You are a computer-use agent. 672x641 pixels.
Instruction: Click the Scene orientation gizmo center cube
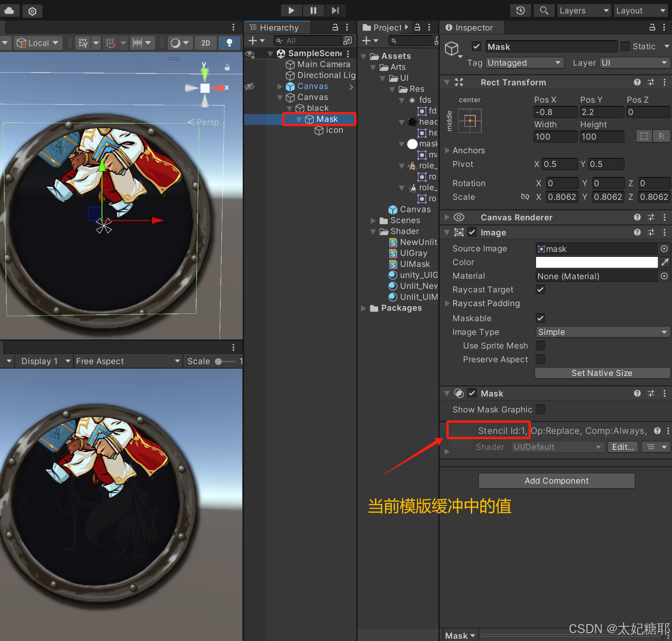pos(205,88)
